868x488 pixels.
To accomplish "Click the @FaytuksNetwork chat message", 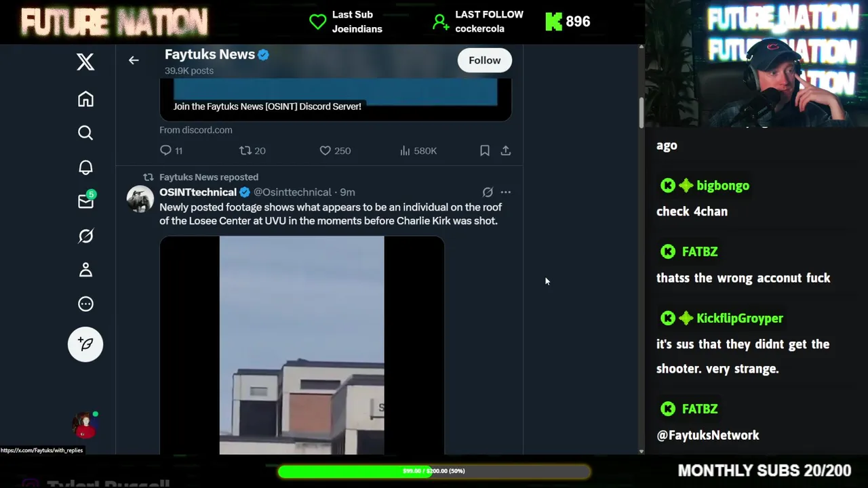I will [x=708, y=436].
